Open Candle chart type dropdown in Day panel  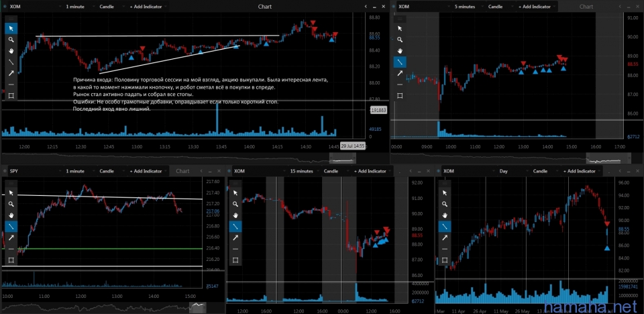click(545, 171)
